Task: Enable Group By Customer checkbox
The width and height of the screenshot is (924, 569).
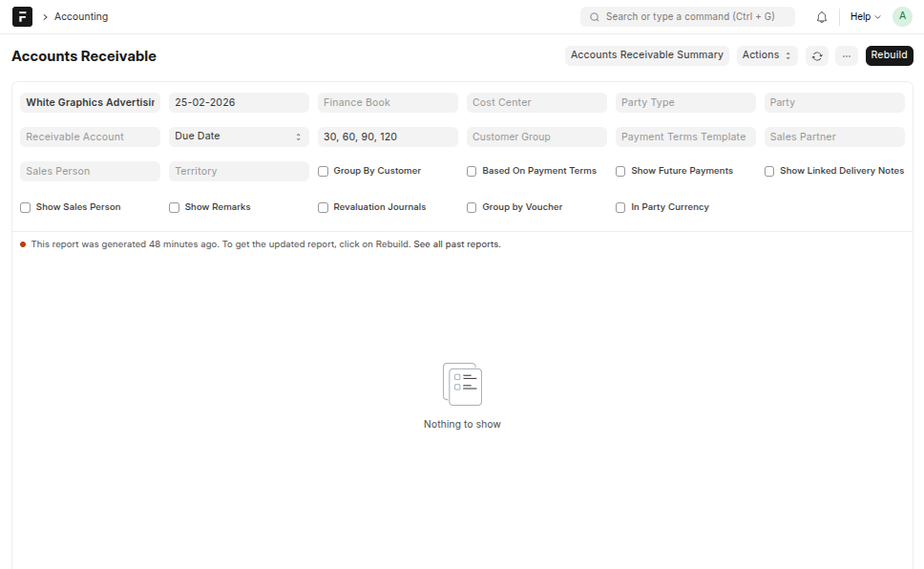Action: (x=324, y=172)
